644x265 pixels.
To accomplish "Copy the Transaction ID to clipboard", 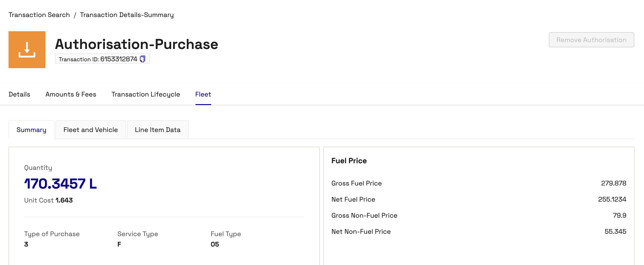I will (143, 59).
